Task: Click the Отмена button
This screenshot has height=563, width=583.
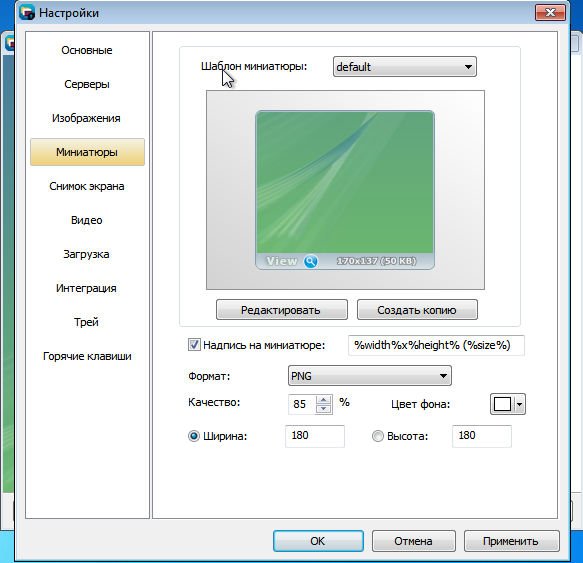Action: (414, 541)
